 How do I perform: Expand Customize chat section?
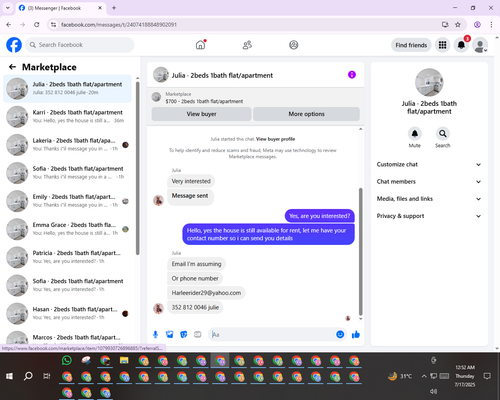pyautogui.click(x=429, y=164)
